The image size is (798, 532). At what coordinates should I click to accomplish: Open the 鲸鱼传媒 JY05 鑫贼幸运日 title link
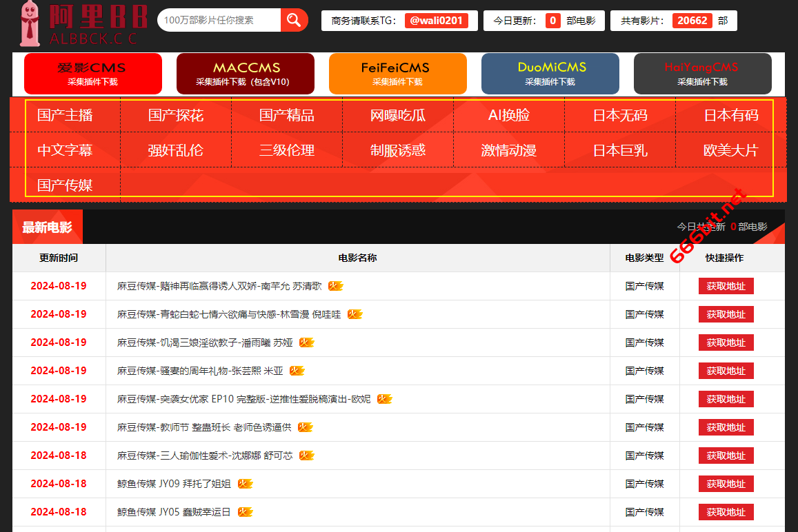click(174, 512)
